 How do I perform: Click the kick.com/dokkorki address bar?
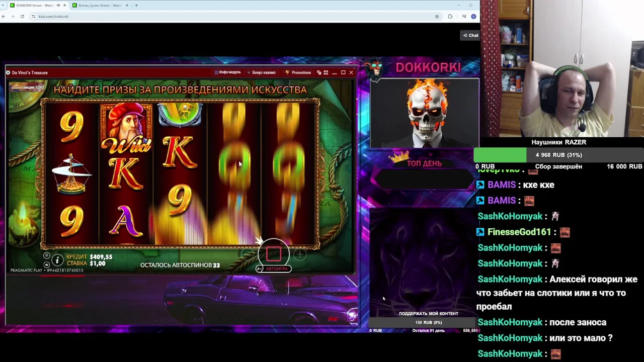(235, 16)
